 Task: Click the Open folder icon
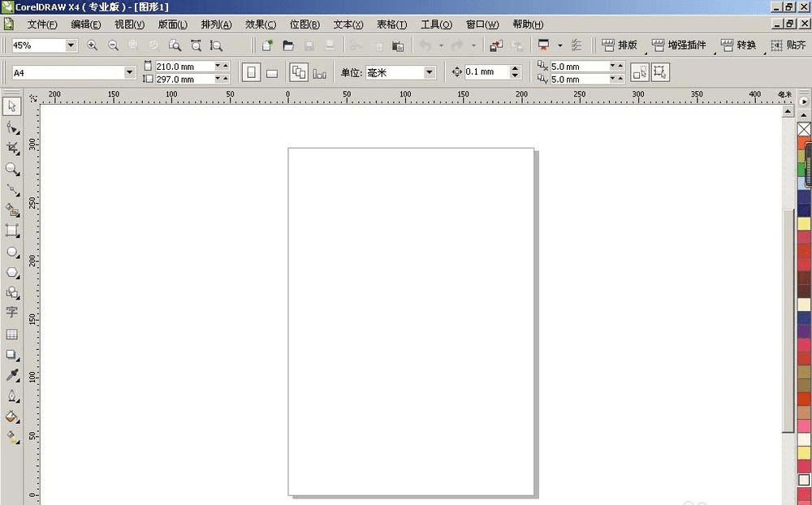tap(288, 45)
